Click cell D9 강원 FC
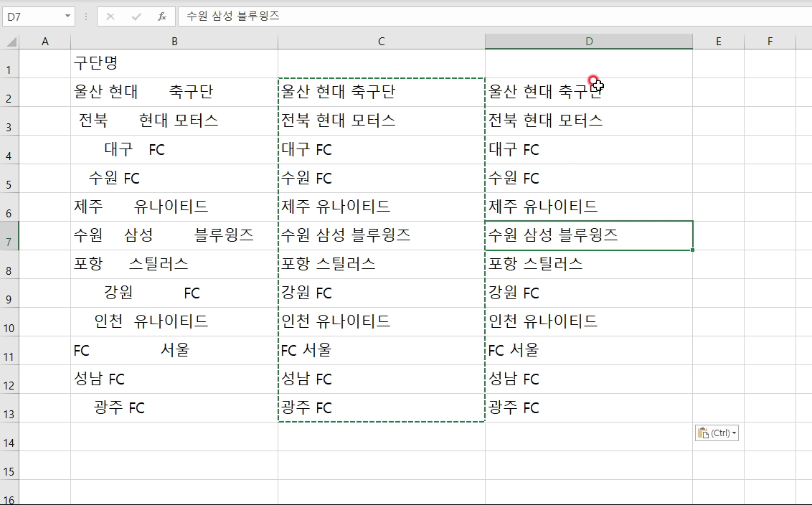The height and width of the screenshot is (505, 812). [x=589, y=293]
